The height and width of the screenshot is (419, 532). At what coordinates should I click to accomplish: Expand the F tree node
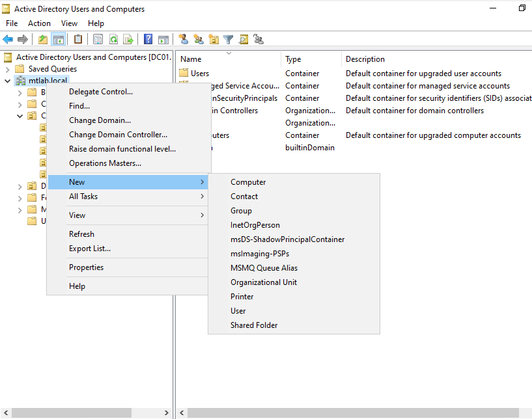[20, 198]
